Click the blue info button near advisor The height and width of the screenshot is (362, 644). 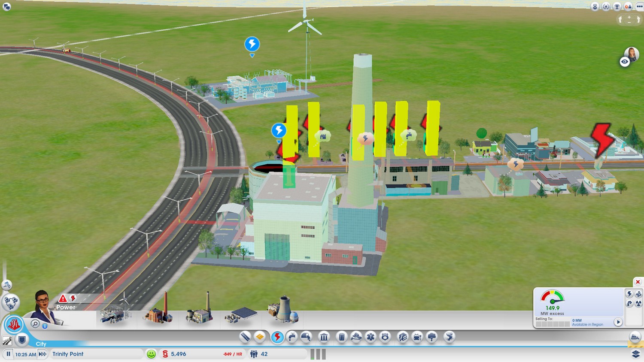[45, 326]
